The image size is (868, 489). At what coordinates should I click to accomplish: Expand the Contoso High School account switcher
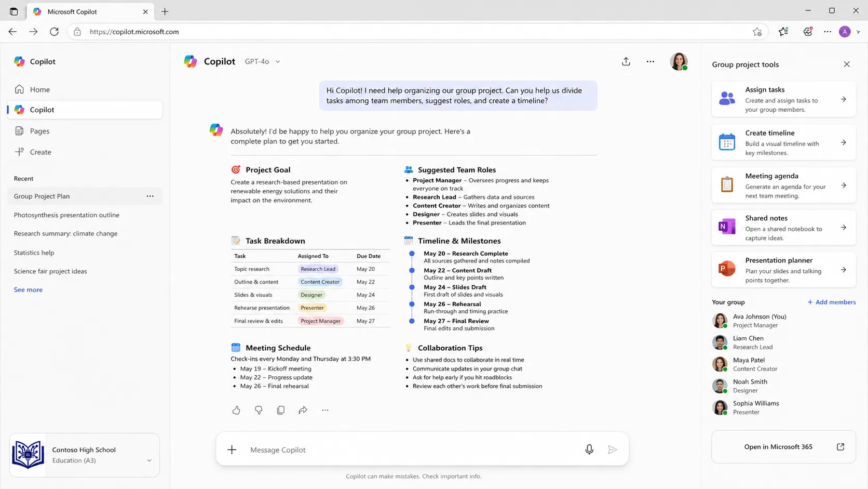pos(150,460)
